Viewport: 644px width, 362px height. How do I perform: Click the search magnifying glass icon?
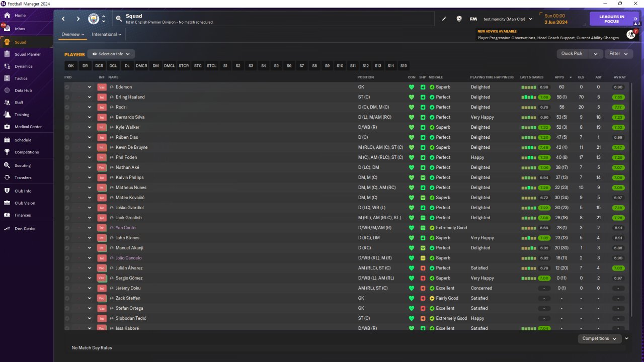(x=119, y=19)
